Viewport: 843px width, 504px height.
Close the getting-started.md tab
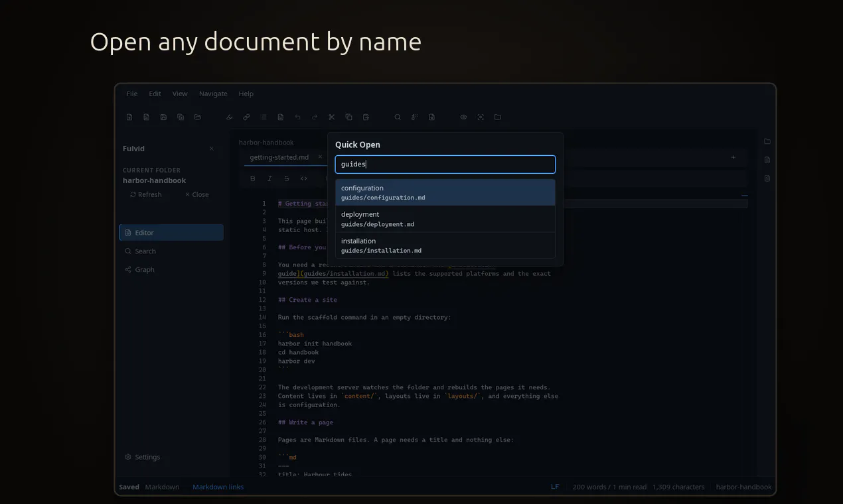coord(321,158)
